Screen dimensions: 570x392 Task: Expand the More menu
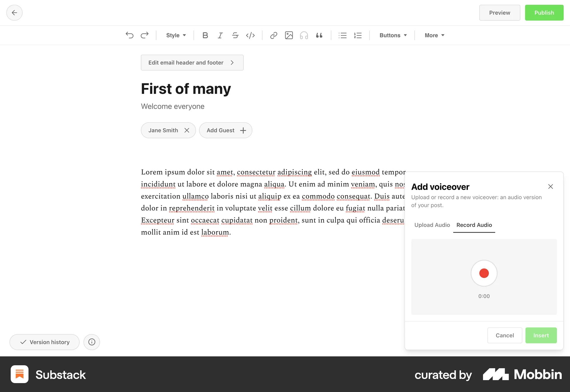click(434, 35)
